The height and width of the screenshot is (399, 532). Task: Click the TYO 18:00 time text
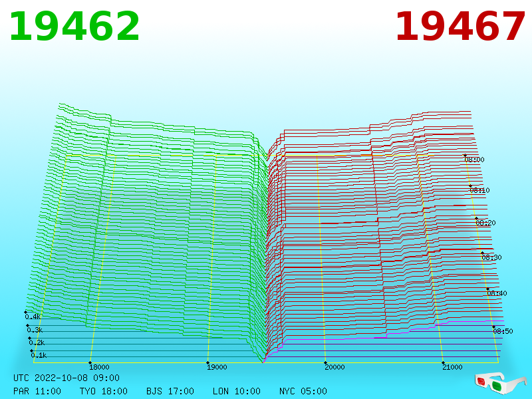(x=104, y=391)
